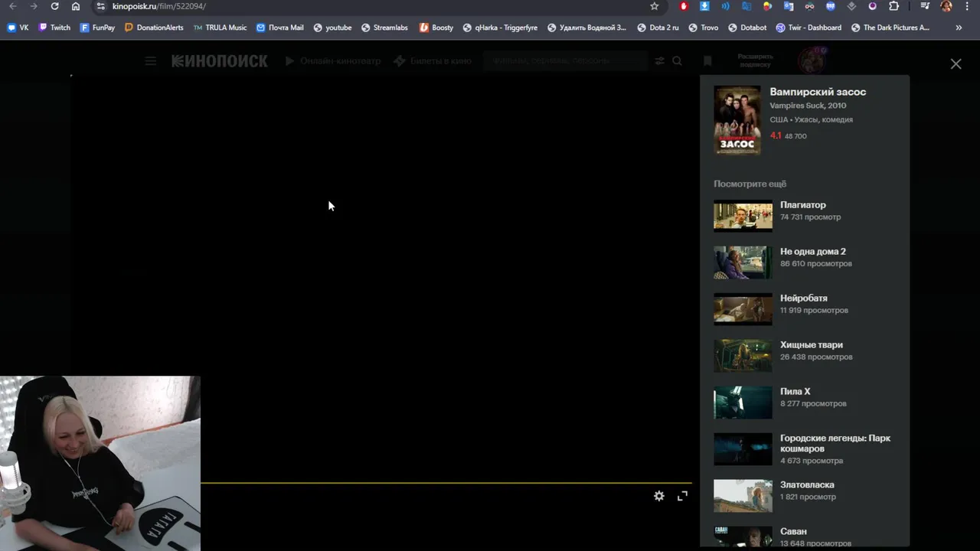This screenshot has width=980, height=551.
Task: Open the Twir - Dashboard bookmark
Action: (808, 28)
